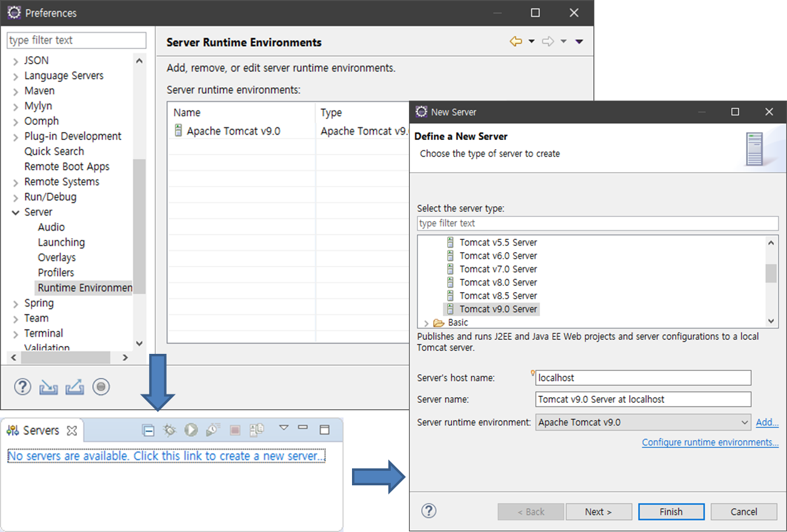This screenshot has height=532, width=787.
Task: Toggle Oomph preference recorder icon
Action: (x=101, y=387)
